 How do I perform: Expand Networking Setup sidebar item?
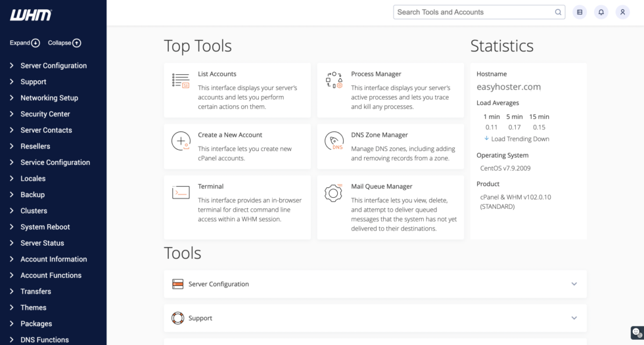(49, 98)
